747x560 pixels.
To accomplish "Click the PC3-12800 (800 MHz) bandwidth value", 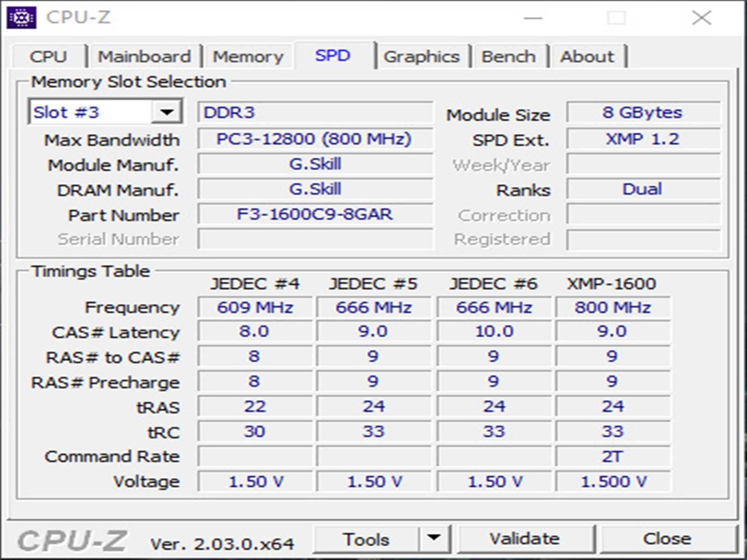I will tap(315, 139).
